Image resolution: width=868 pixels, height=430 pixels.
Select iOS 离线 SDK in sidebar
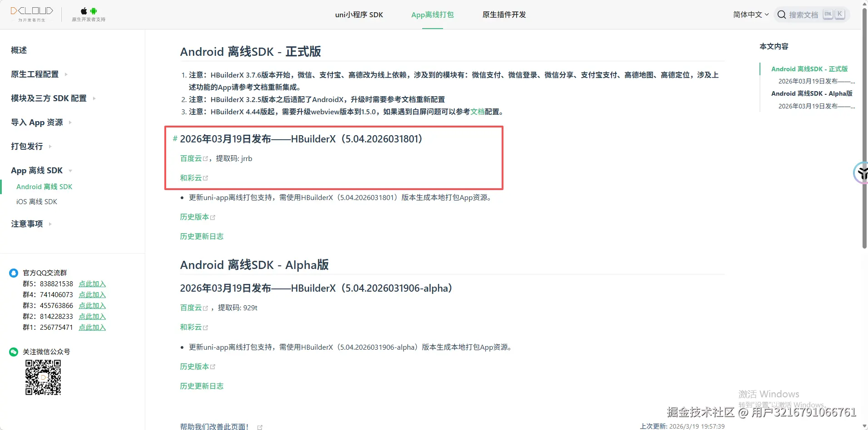click(37, 202)
